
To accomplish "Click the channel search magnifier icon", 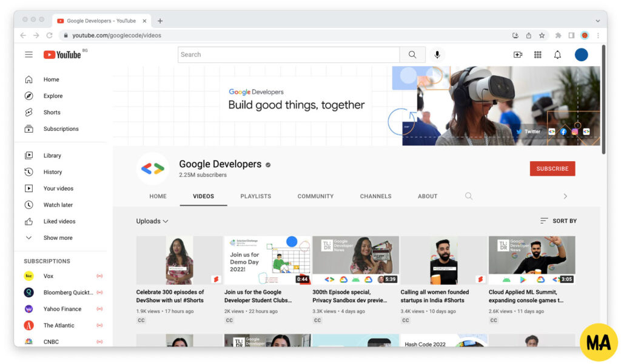I will pyautogui.click(x=469, y=196).
